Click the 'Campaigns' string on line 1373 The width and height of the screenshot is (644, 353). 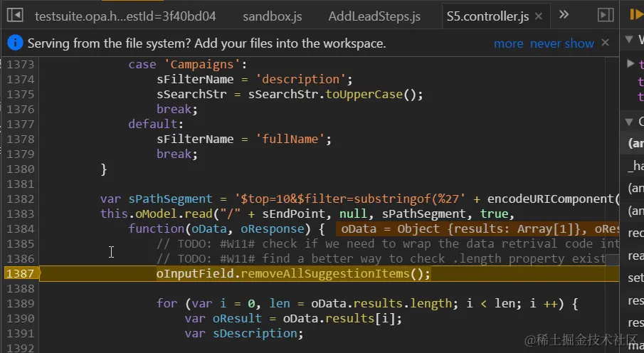[x=202, y=65]
